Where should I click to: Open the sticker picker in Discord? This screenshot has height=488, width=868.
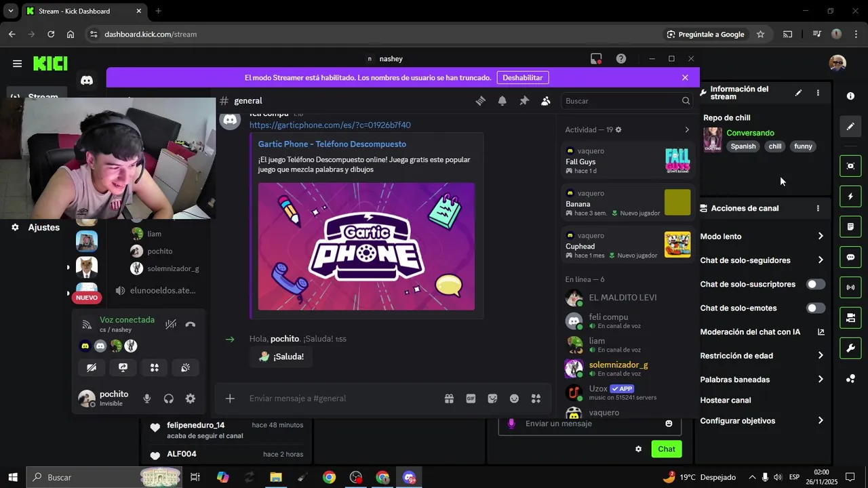pos(492,399)
